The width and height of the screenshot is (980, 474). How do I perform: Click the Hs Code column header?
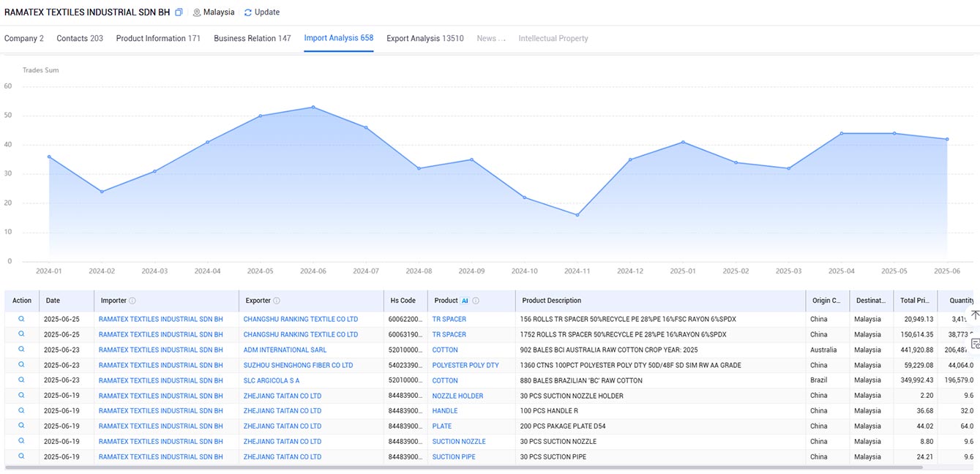click(403, 301)
